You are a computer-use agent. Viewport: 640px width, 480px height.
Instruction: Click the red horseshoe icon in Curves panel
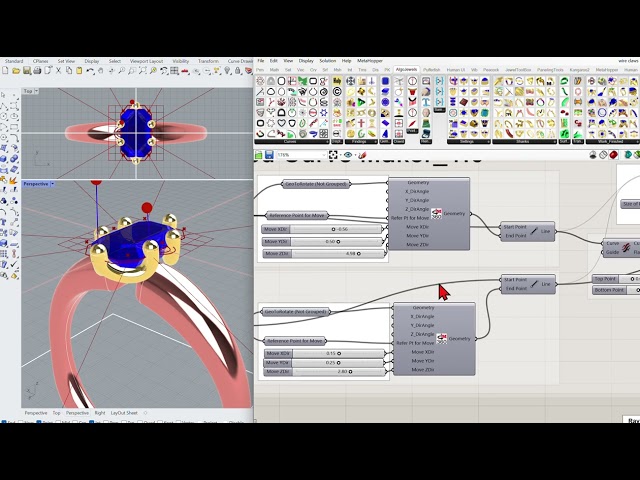click(260, 134)
